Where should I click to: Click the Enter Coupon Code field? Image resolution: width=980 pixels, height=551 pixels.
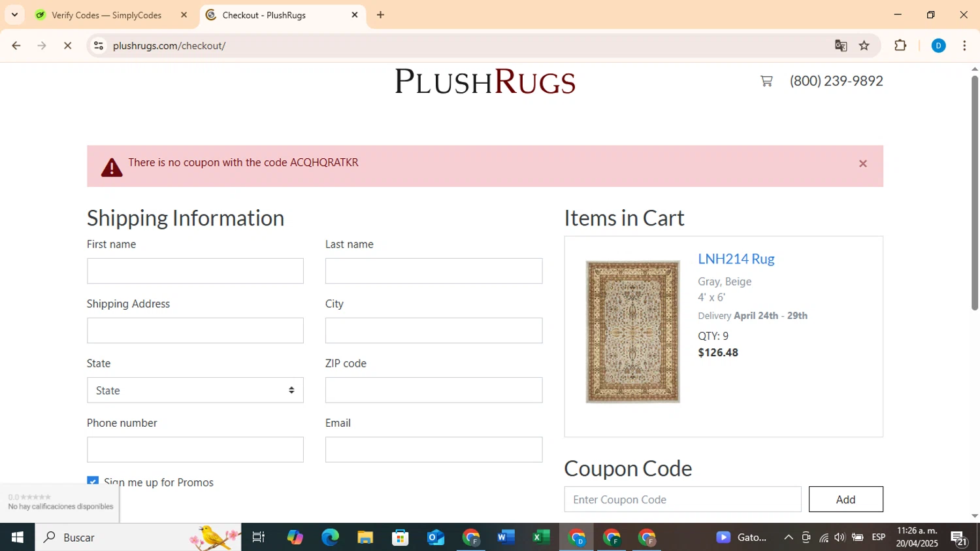point(683,499)
